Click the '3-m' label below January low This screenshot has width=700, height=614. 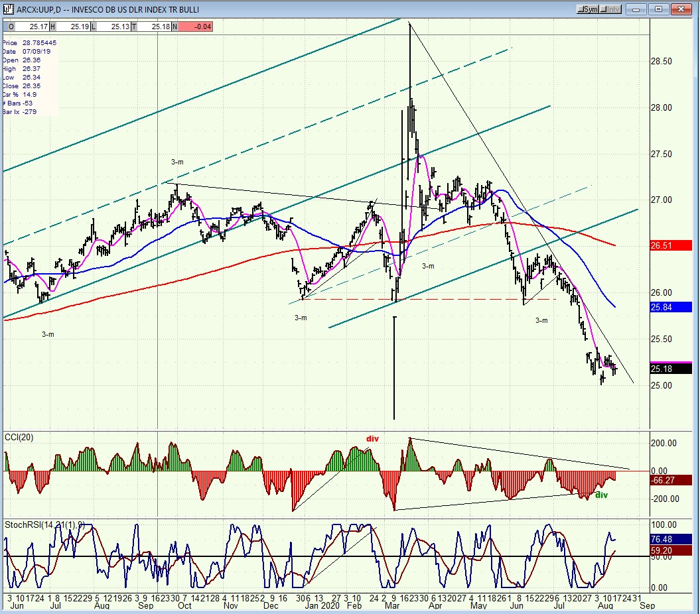point(301,318)
